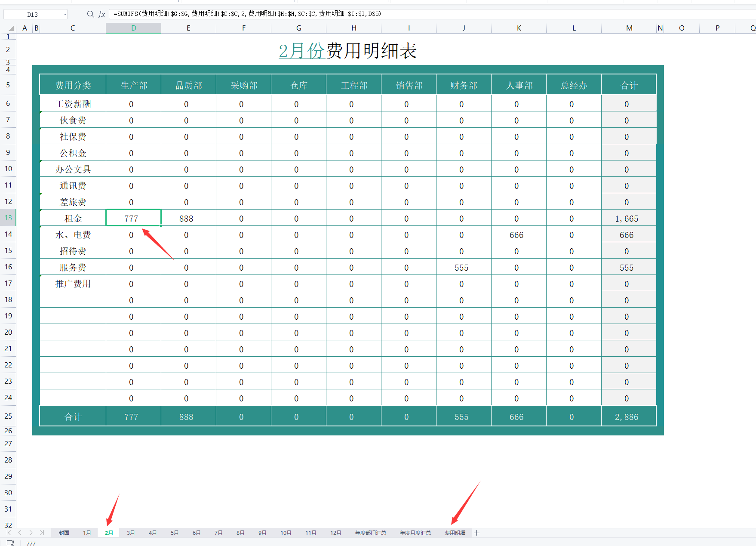Select the active 2月 sheet tab
This screenshot has height=546, width=756.
click(109, 533)
